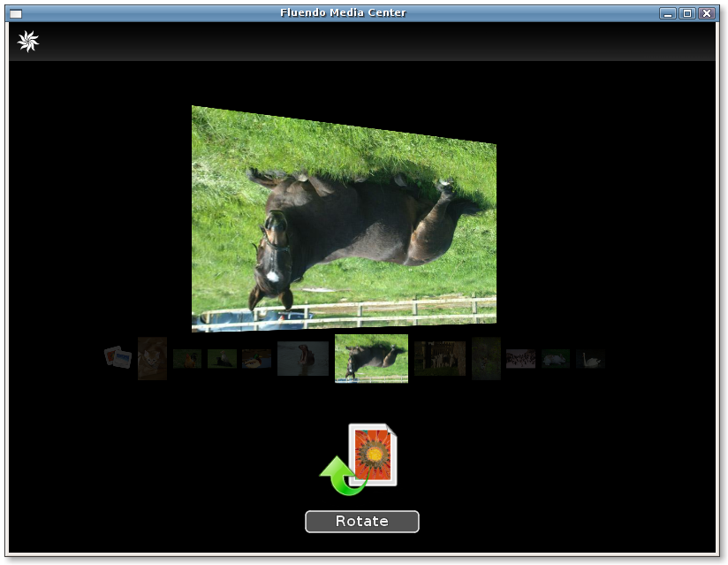Select the castle with animals thumbnail
The image size is (728, 565).
(x=440, y=359)
